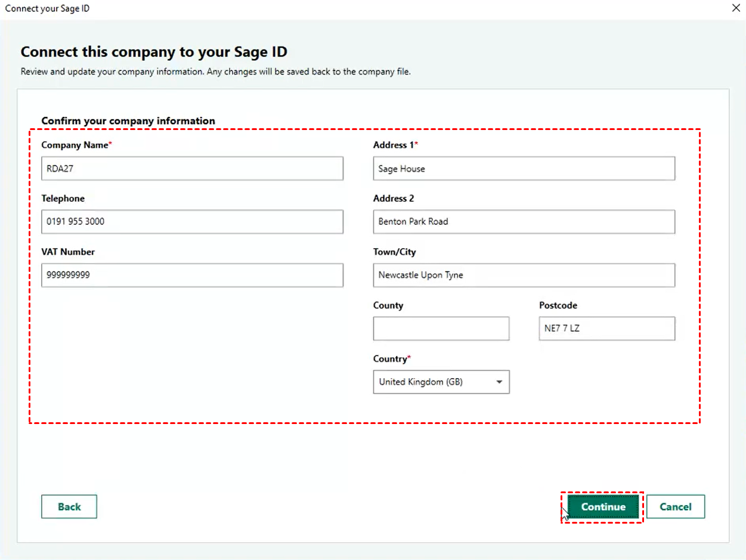Click the 'Address 1' label

click(396, 145)
